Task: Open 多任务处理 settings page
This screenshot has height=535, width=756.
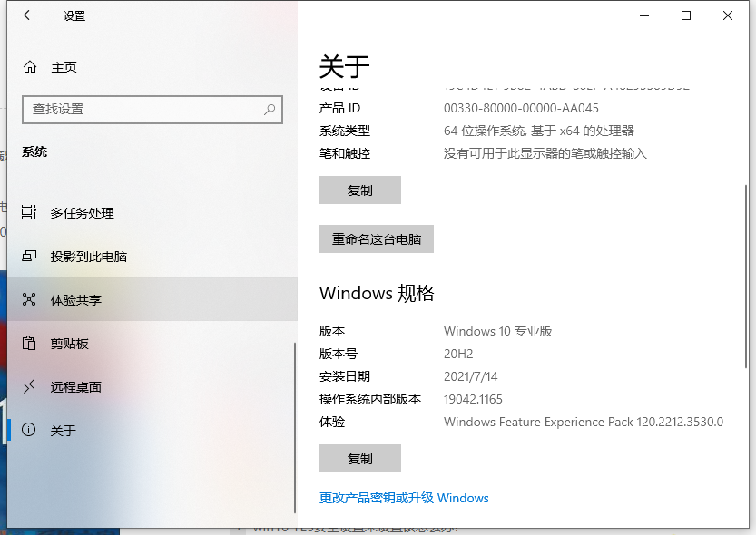Action: tap(152, 212)
